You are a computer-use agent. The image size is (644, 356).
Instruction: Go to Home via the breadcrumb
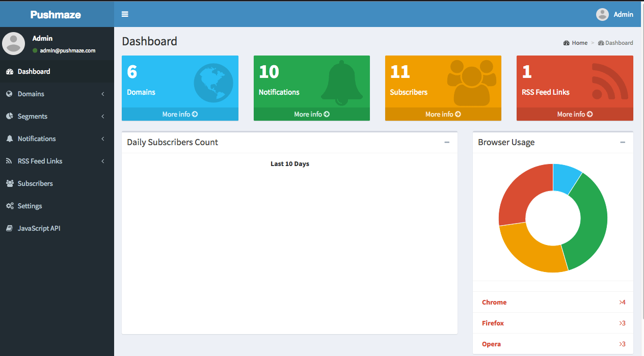point(576,43)
